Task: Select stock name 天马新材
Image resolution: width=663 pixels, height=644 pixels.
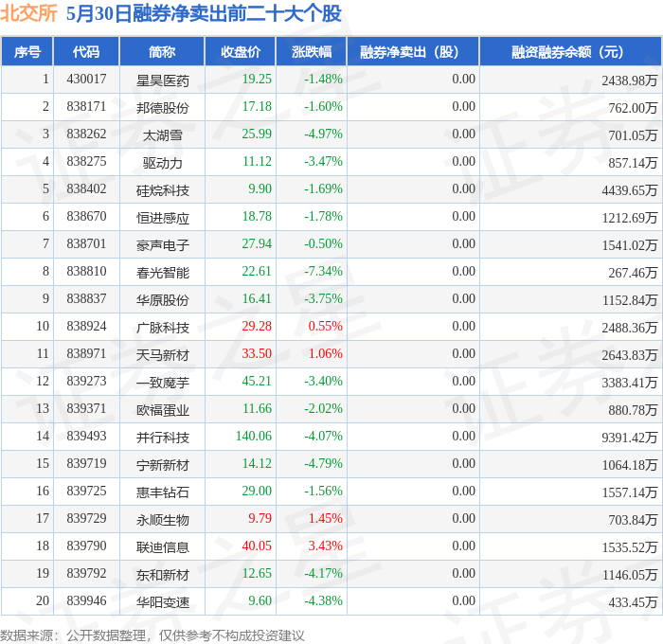Action: click(162, 355)
